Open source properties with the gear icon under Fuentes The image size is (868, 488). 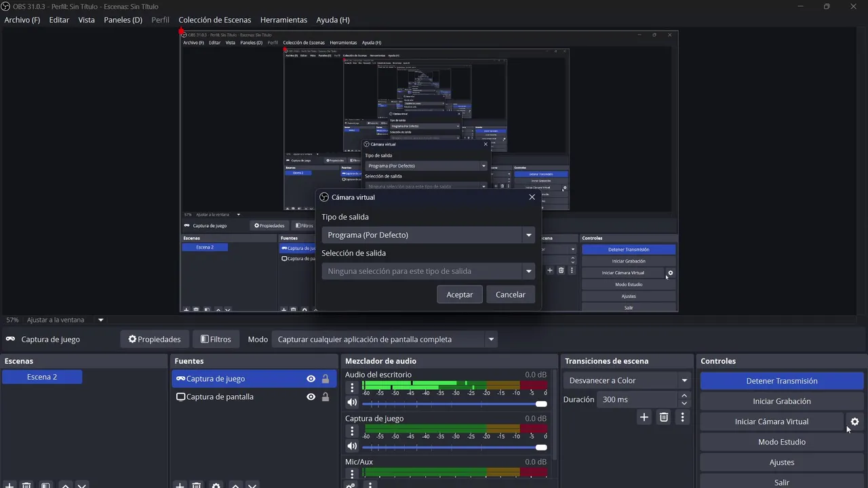[216, 485]
